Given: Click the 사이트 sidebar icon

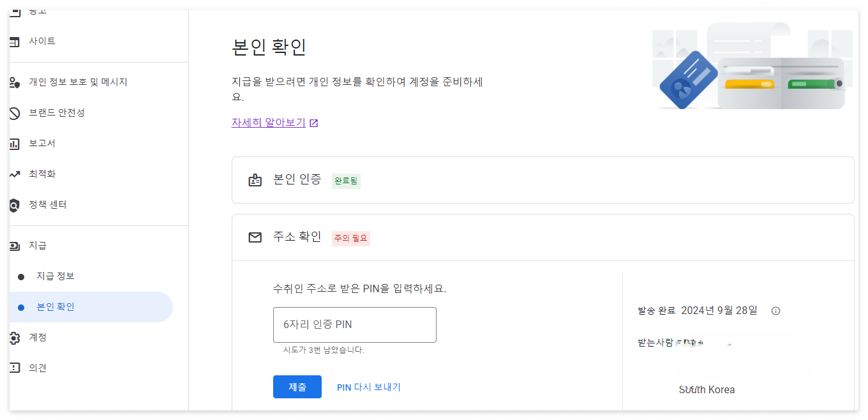Looking at the screenshot, I should tap(15, 41).
